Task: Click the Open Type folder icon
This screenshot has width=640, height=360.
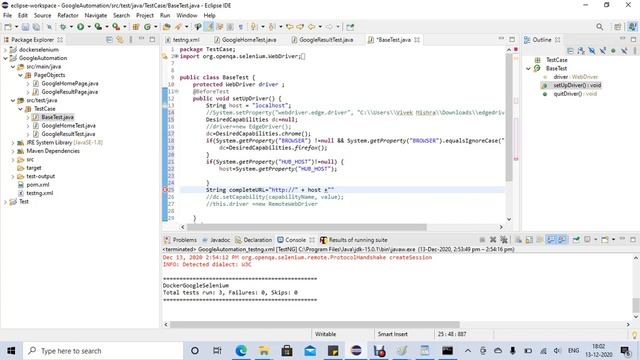Action: point(167,27)
